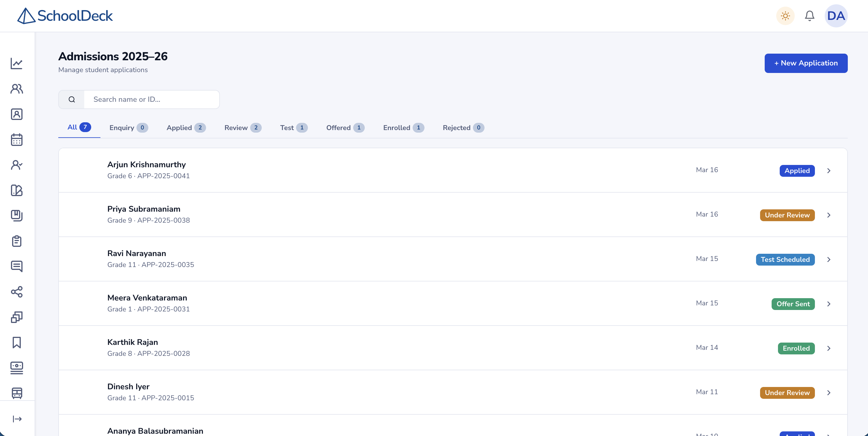
Task: Open the clipboard sidebar icon
Action: 16,241
